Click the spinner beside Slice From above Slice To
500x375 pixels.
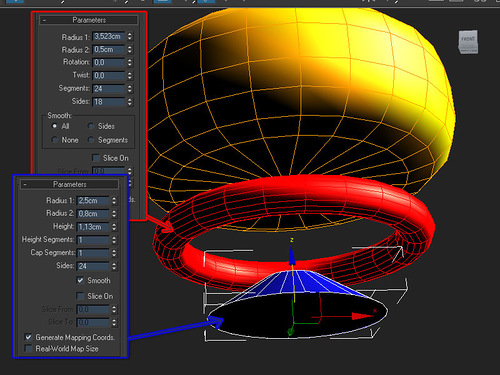point(114,309)
